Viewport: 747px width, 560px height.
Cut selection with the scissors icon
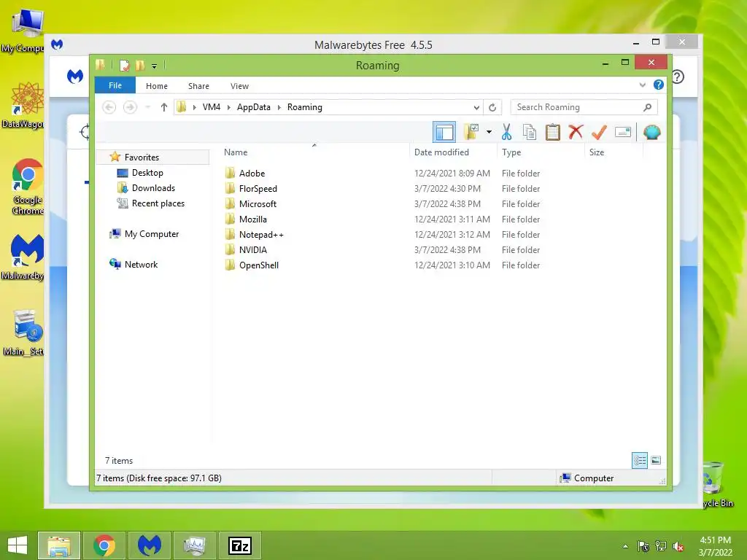(506, 132)
